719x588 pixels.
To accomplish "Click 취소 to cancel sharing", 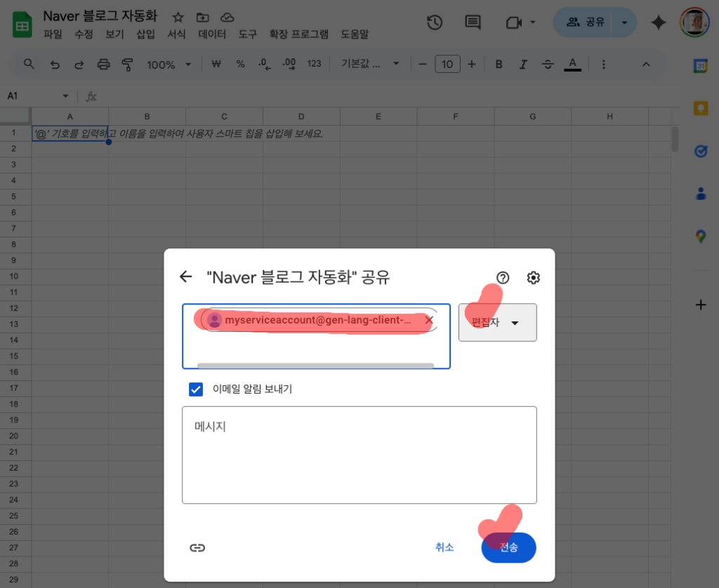I will click(444, 548).
